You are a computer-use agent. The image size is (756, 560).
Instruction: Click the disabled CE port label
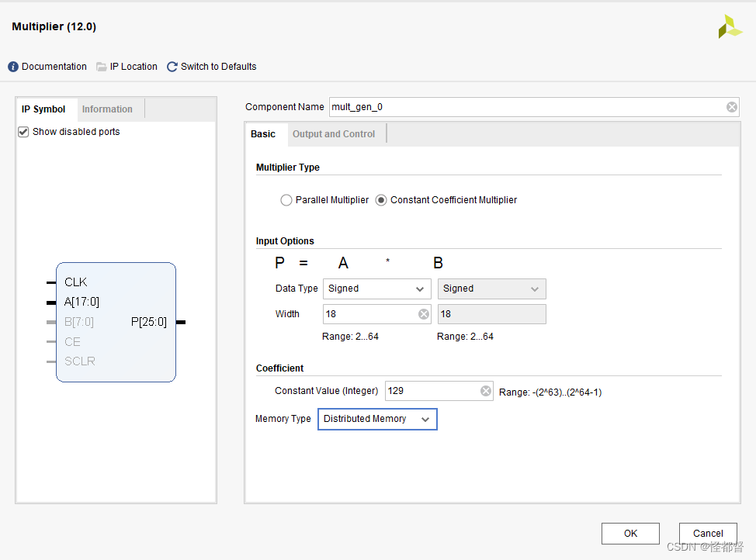tap(72, 342)
